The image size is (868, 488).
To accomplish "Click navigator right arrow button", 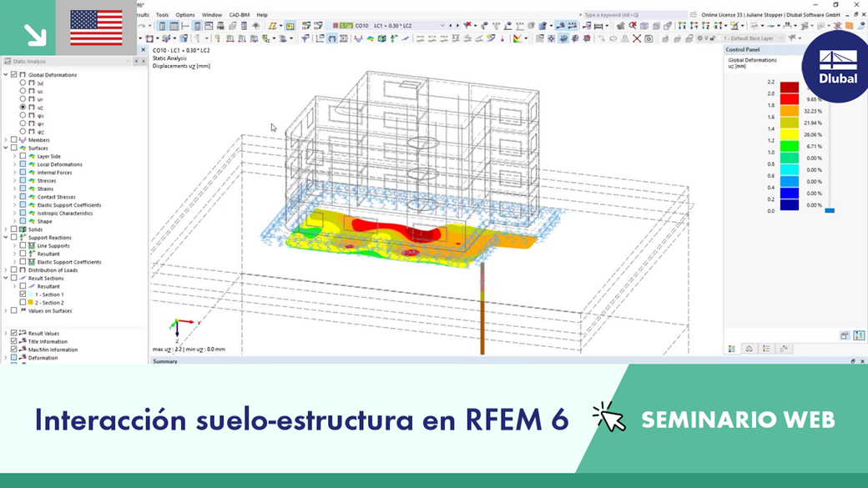I will click(x=143, y=62).
